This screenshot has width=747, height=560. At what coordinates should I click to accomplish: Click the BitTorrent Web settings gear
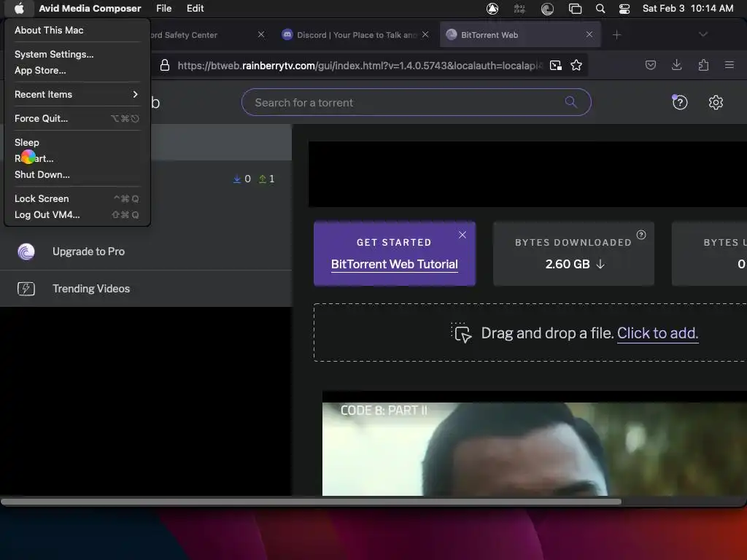pos(716,102)
